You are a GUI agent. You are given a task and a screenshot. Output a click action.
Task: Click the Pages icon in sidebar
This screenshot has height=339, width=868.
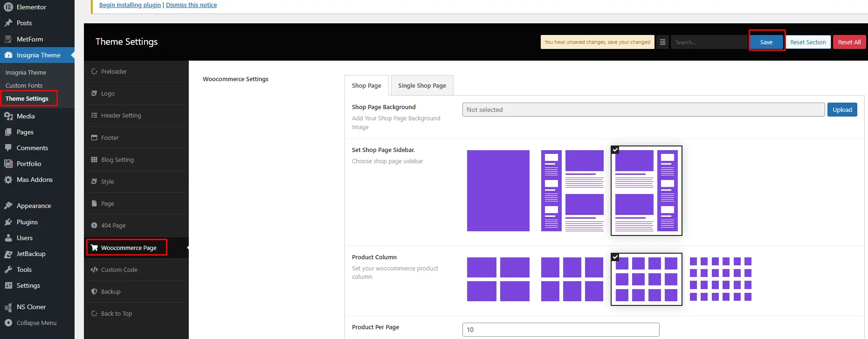click(8, 132)
